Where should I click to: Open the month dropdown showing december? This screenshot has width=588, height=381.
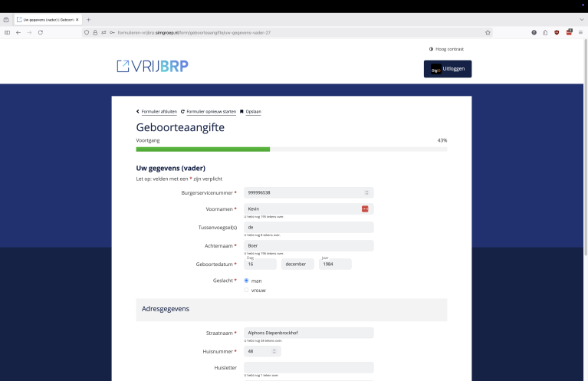point(297,264)
